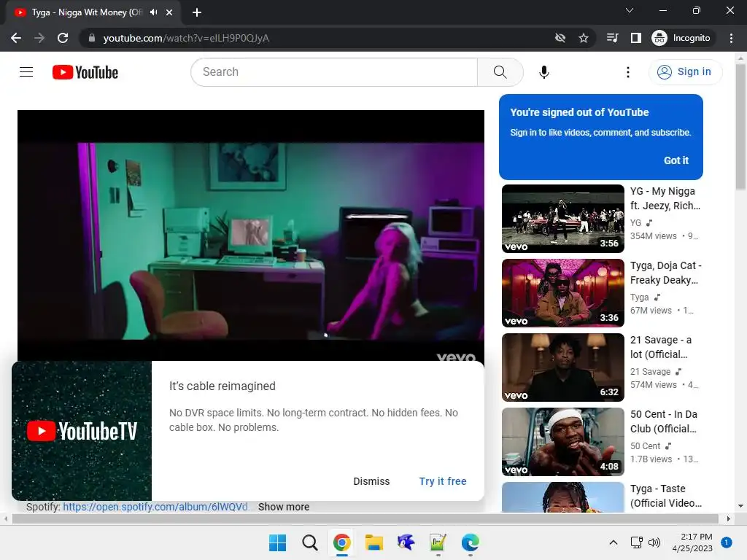Open the notification badge in tray
The width and height of the screenshot is (747, 560).
click(x=726, y=542)
